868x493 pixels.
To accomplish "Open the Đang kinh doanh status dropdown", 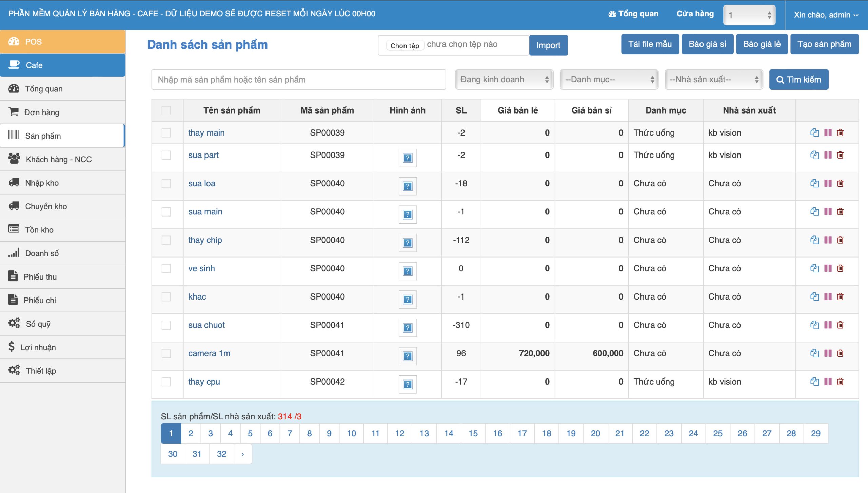I will coord(504,80).
